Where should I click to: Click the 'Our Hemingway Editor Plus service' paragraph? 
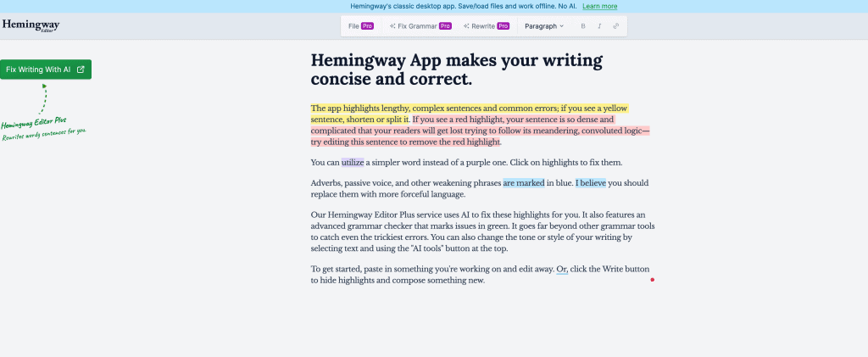point(482,231)
